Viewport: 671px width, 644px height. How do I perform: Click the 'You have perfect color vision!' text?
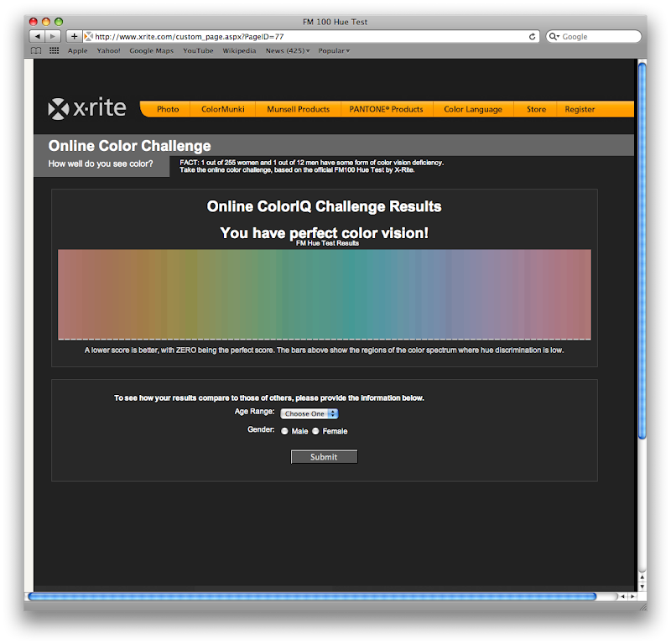click(x=324, y=233)
